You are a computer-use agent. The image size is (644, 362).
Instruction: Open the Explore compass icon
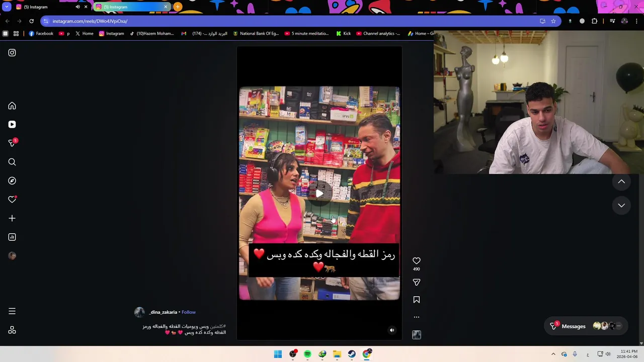[12, 181]
